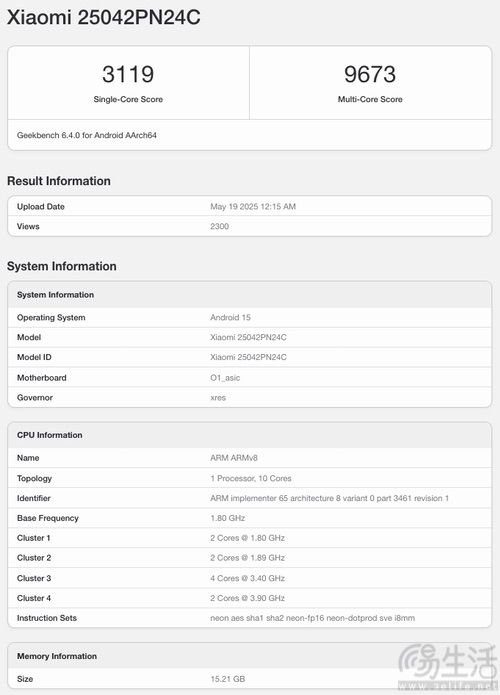Click the Topology label
This screenshot has height=695, width=500.
[x=34, y=478]
